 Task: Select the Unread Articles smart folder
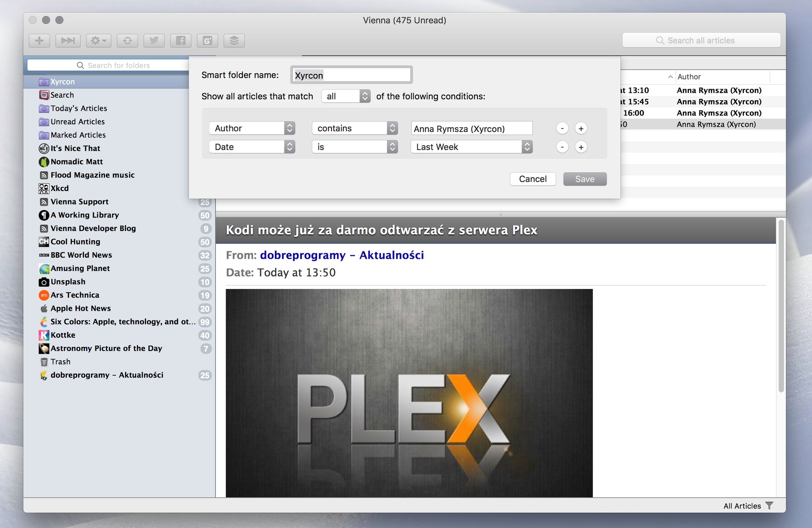pos(77,122)
